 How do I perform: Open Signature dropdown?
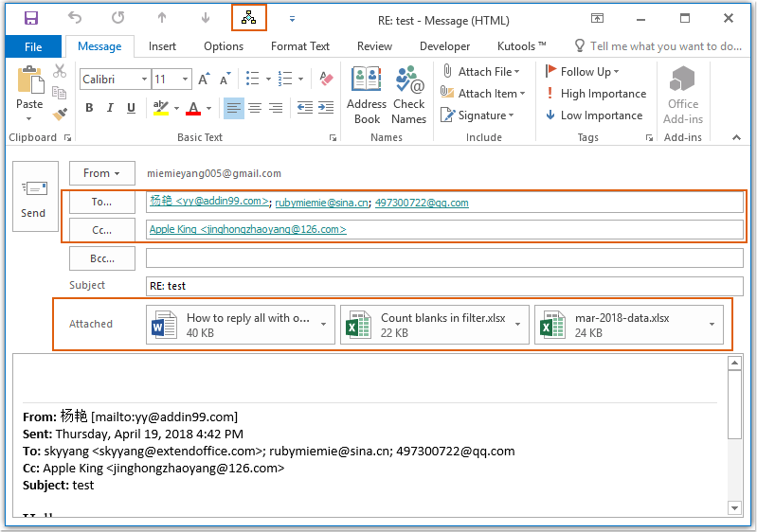pyautogui.click(x=478, y=115)
